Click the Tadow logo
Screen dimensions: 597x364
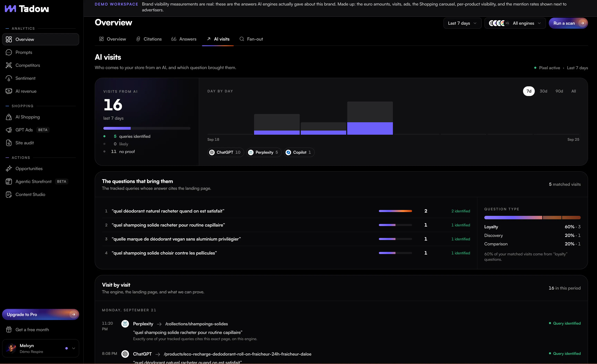point(27,9)
